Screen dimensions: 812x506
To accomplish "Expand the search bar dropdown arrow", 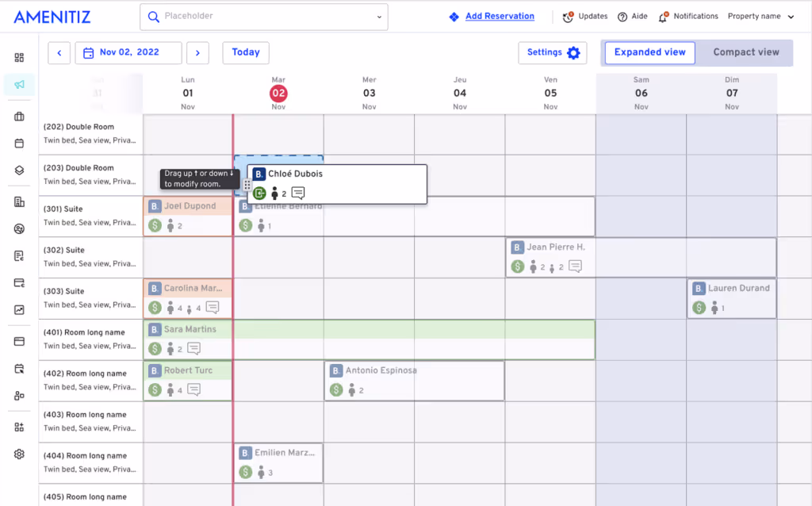I will point(379,17).
